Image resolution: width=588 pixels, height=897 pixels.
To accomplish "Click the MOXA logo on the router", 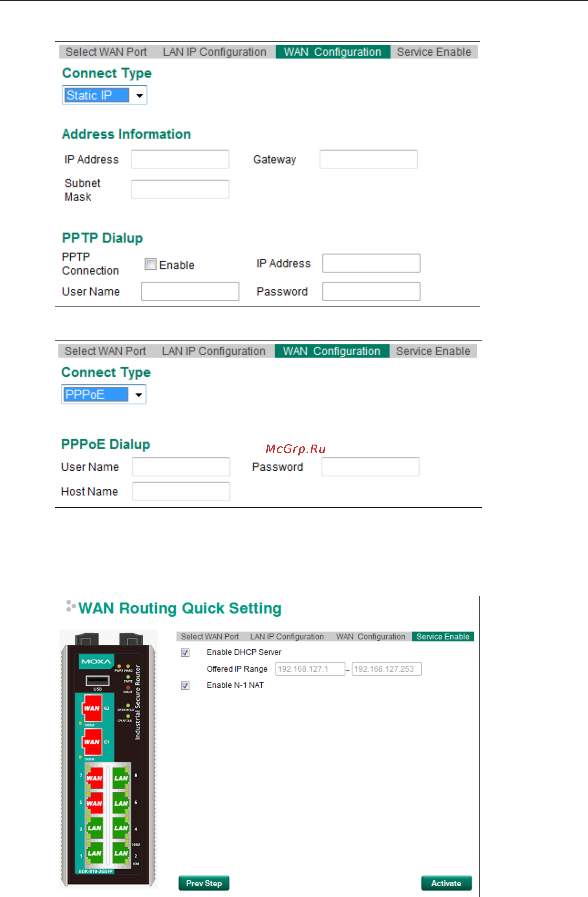I will tap(96, 662).
